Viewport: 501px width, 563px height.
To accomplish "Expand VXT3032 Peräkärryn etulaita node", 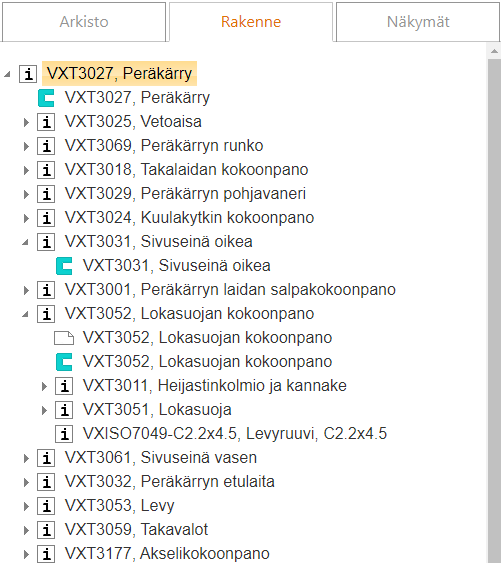I will pyautogui.click(x=26, y=483).
